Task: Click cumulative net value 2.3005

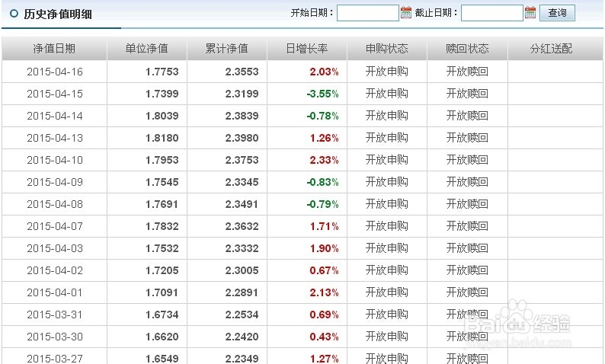Action: (x=242, y=270)
